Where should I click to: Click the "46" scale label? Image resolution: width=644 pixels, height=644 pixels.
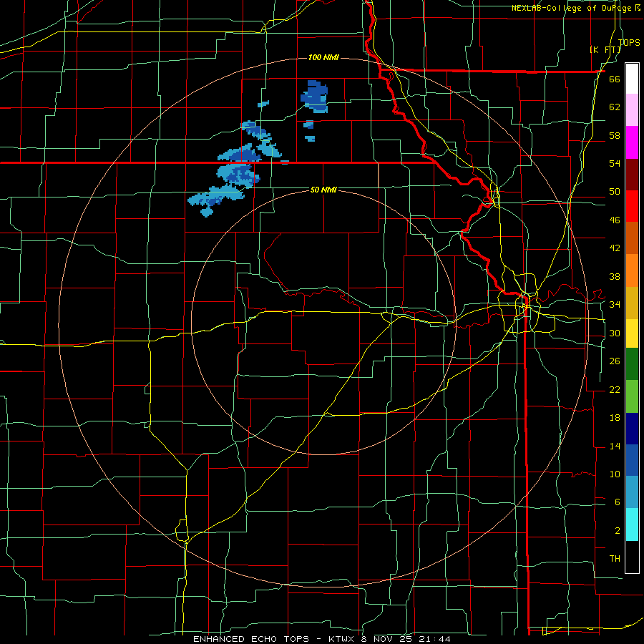click(615, 220)
